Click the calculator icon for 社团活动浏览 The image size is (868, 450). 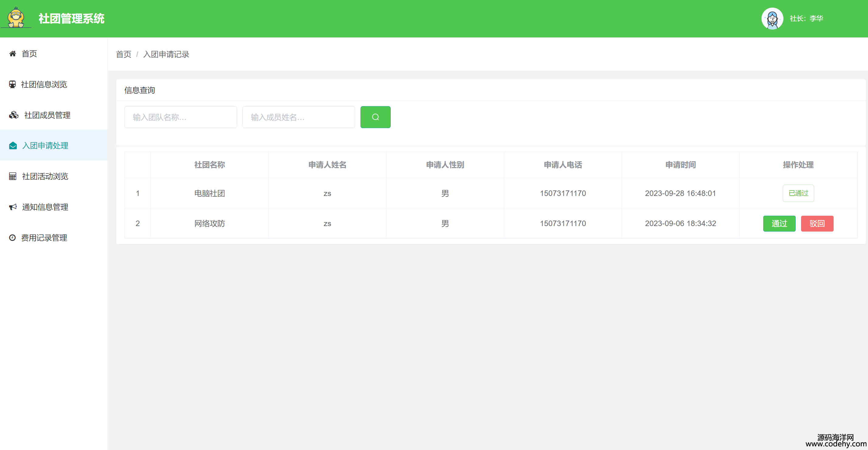[12, 176]
